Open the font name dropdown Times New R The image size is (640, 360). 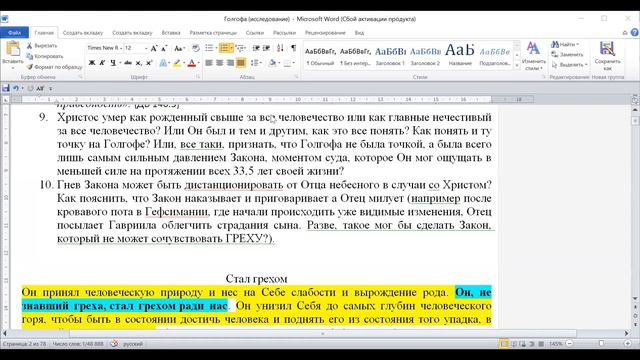[121, 48]
